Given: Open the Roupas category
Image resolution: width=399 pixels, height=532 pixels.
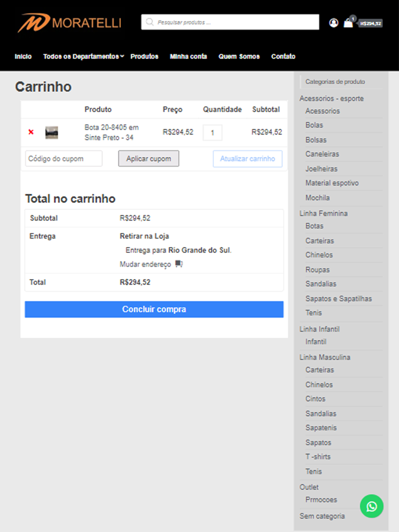Looking at the screenshot, I should click(317, 270).
